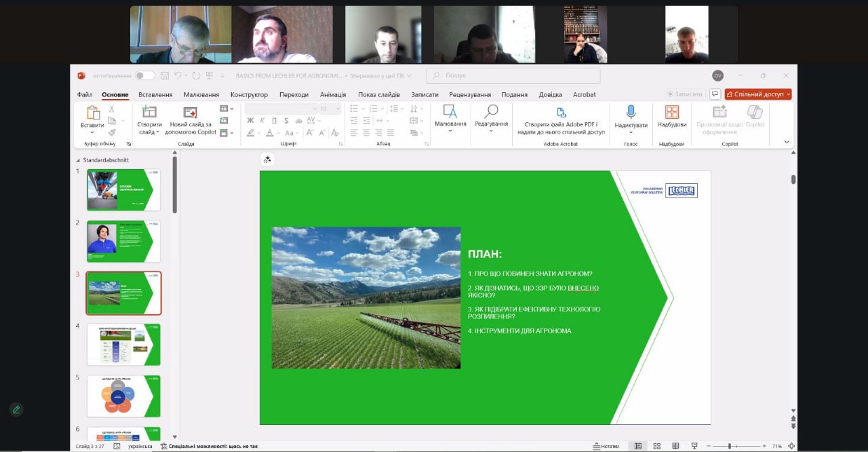Click New slide with Copilot icon
The image size is (868, 452).
191,113
